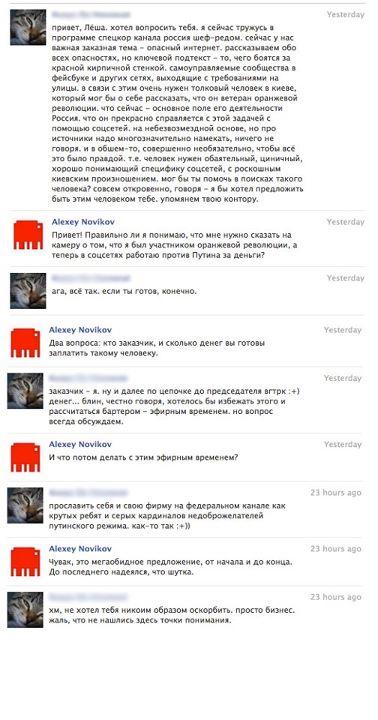Select cat avatar beside "ага, всё так" reply
This screenshot has height=720, width=378.
28,291
